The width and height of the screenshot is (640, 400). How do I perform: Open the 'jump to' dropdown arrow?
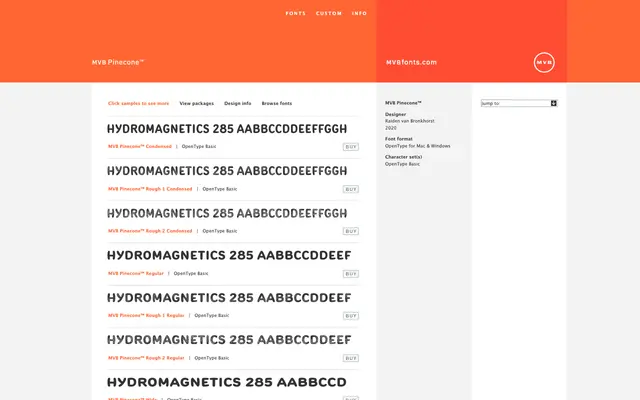pos(553,103)
